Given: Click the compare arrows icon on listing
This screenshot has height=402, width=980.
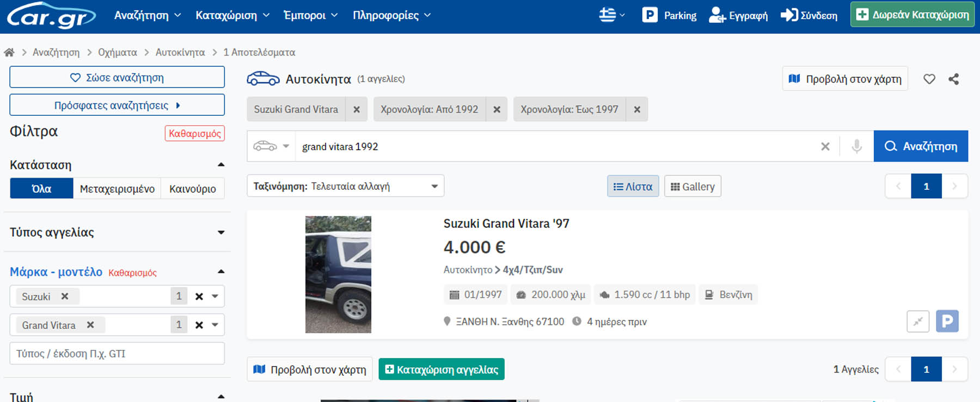Looking at the screenshot, I should tap(917, 321).
